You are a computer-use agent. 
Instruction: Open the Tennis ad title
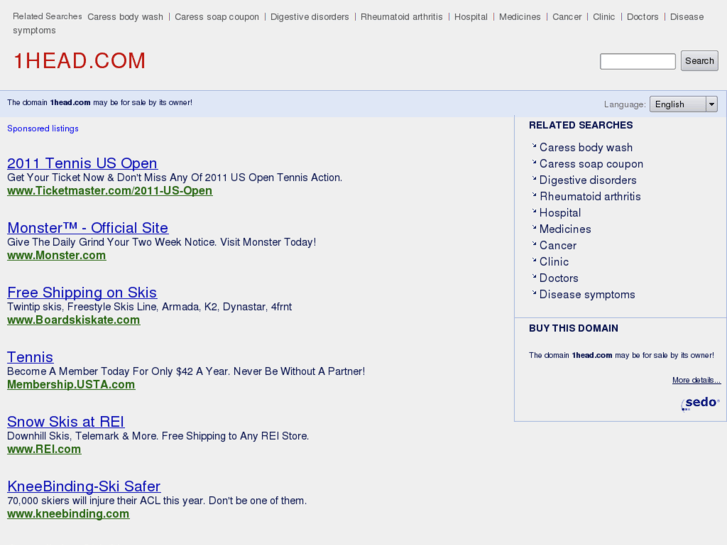(x=30, y=357)
